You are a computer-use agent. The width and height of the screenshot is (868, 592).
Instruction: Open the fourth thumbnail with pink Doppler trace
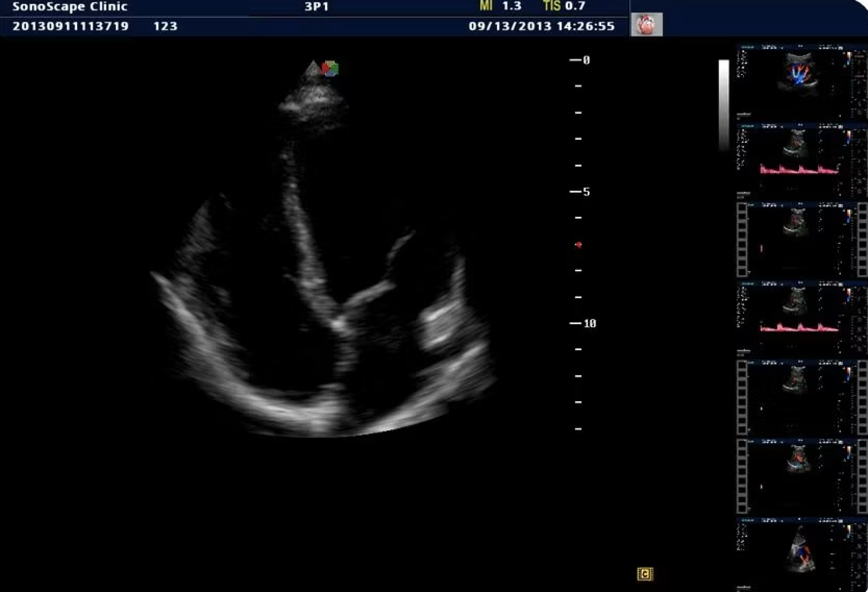point(801,319)
